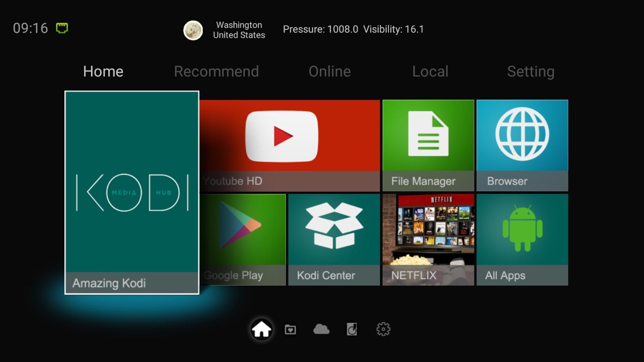The image size is (644, 362).
Task: Switch to the Recommend tab
Action: tap(216, 71)
